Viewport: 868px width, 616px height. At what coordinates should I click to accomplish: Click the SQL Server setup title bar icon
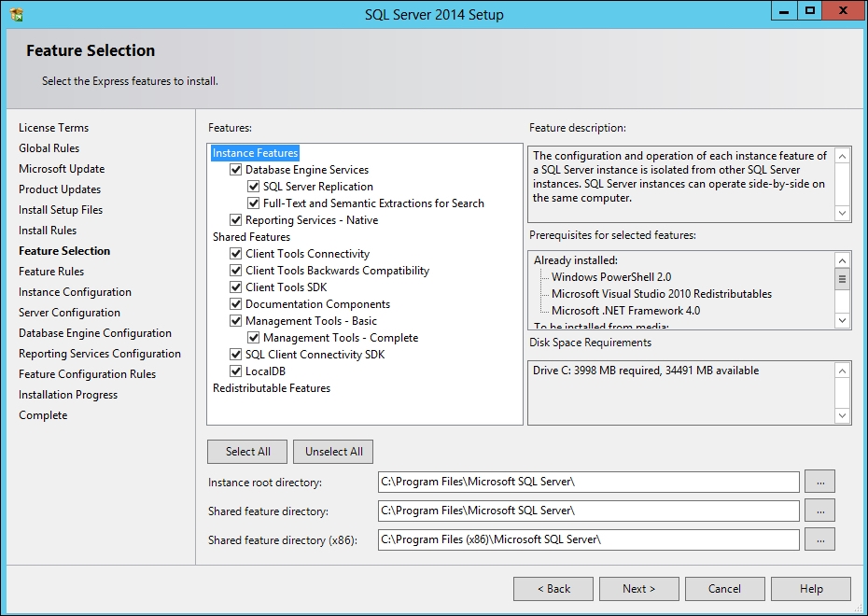click(x=17, y=14)
